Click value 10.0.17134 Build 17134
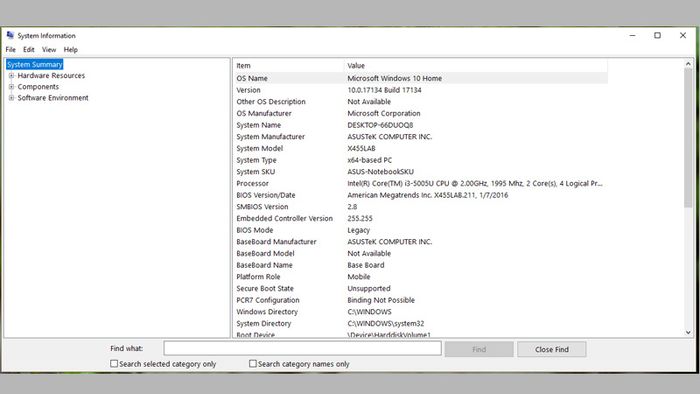Screen dimensions: 700x394 point(384,90)
